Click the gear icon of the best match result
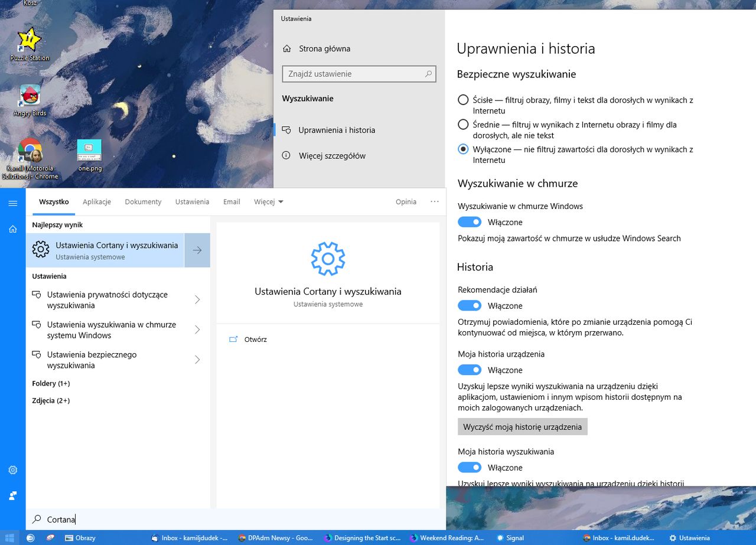756x545 pixels. tap(41, 249)
